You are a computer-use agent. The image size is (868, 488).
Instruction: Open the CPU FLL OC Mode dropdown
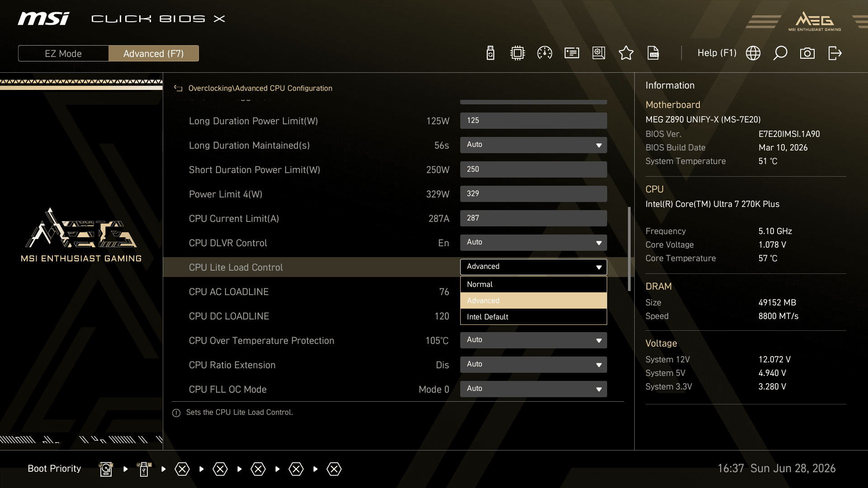coord(533,389)
